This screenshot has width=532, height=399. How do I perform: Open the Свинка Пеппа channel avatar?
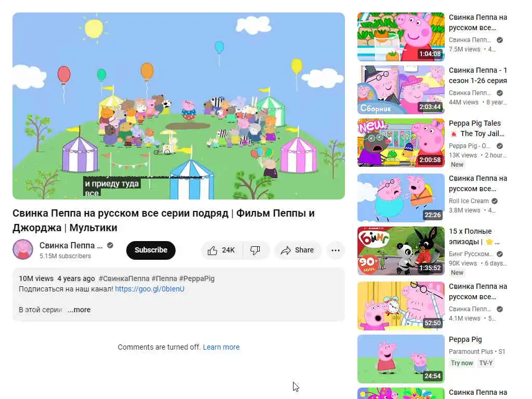pyautogui.click(x=23, y=249)
